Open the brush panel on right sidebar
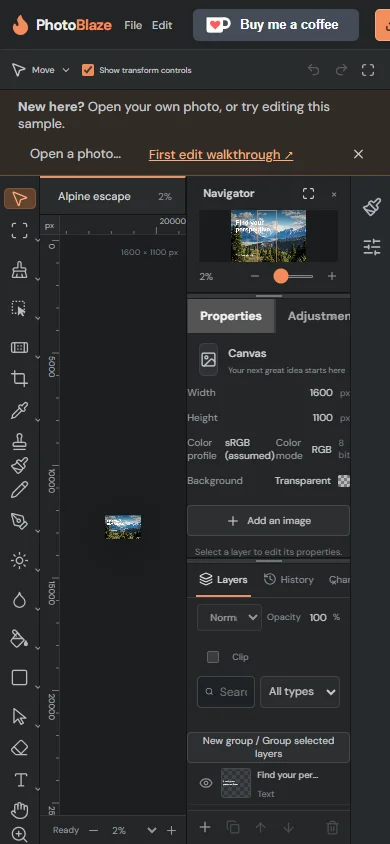Image resolution: width=390 pixels, height=844 pixels. 372,207
